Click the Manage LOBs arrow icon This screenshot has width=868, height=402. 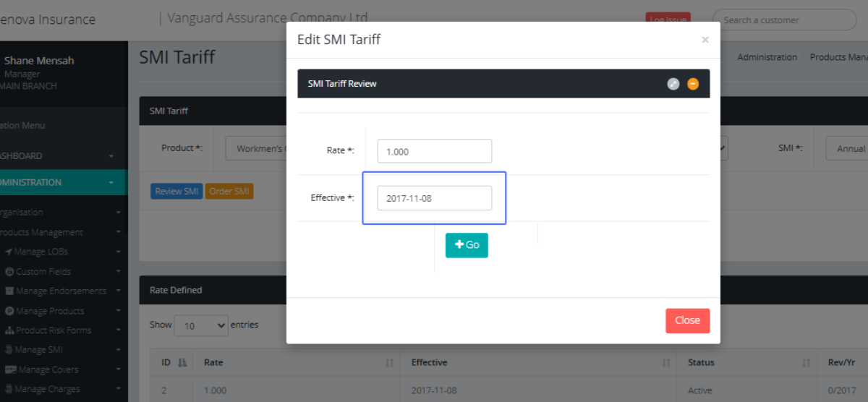click(x=9, y=252)
